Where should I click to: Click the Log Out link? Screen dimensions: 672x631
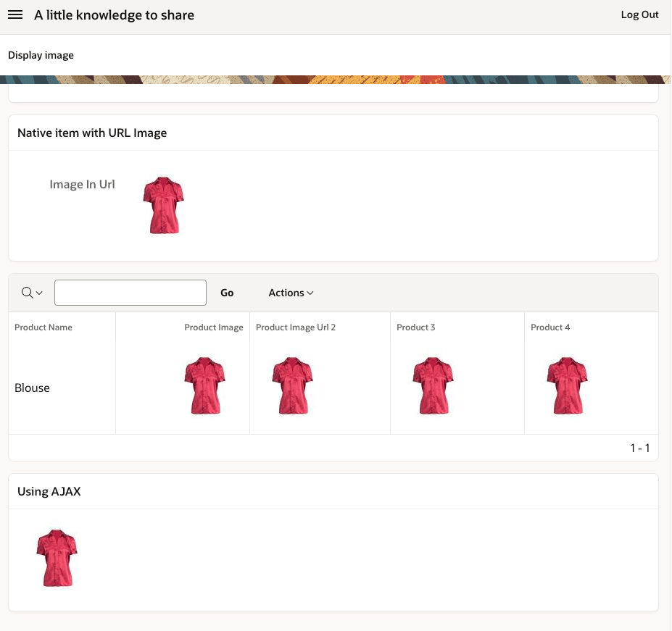coord(639,15)
